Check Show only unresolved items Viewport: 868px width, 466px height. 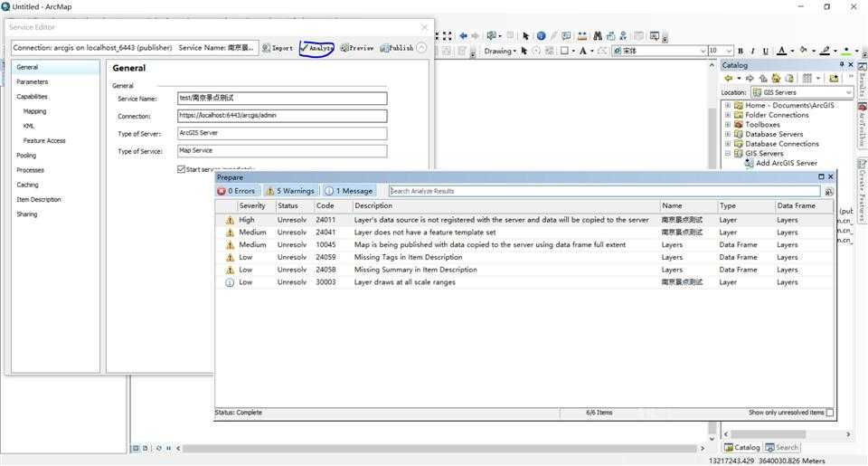click(x=829, y=413)
